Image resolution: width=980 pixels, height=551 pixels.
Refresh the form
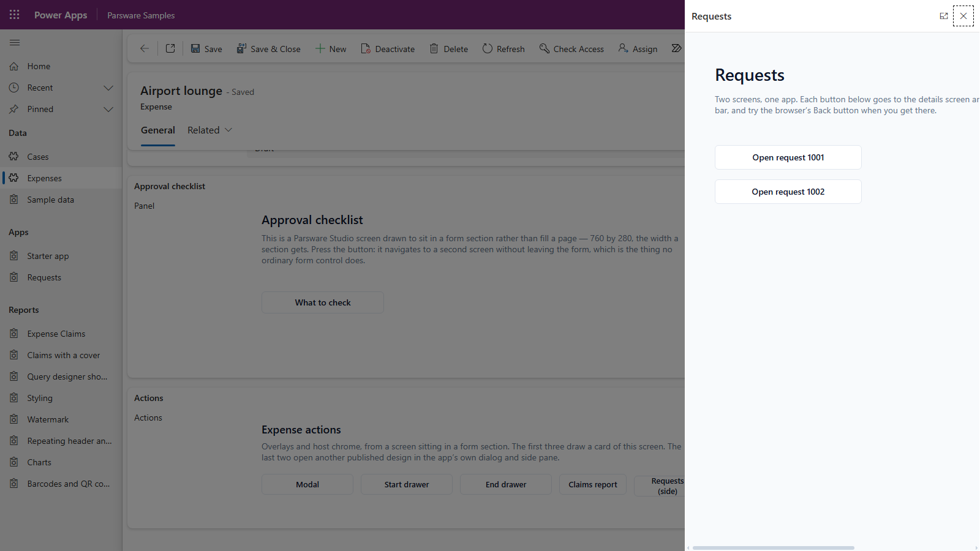point(503,48)
